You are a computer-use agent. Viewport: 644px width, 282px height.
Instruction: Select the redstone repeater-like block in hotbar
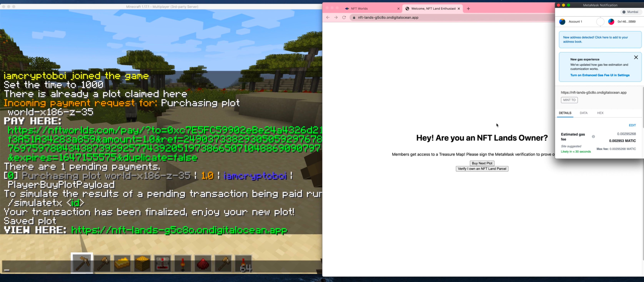pos(162,263)
